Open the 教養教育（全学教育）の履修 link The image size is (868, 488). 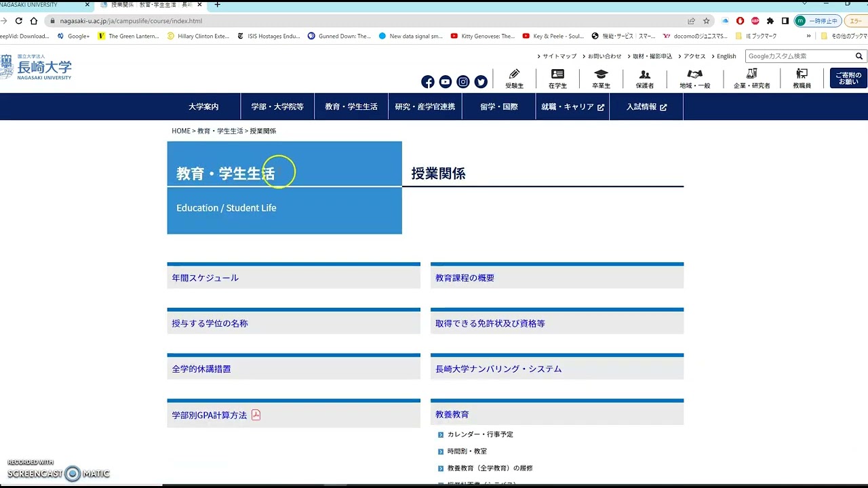[x=490, y=468]
